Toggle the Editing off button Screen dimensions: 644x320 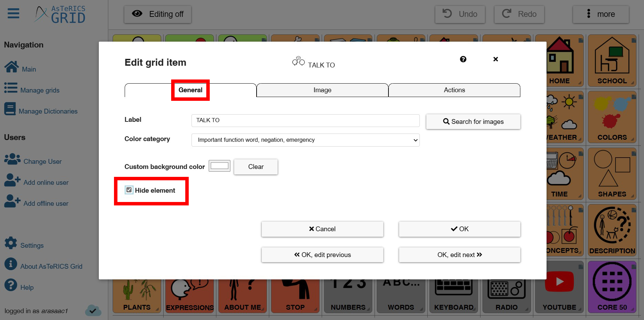coord(158,14)
